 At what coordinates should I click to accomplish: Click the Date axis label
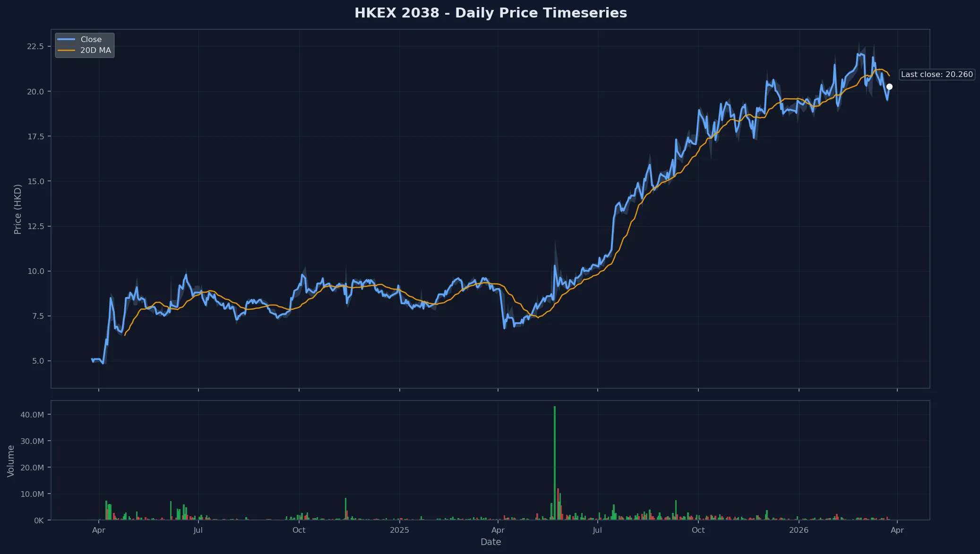coord(491,542)
